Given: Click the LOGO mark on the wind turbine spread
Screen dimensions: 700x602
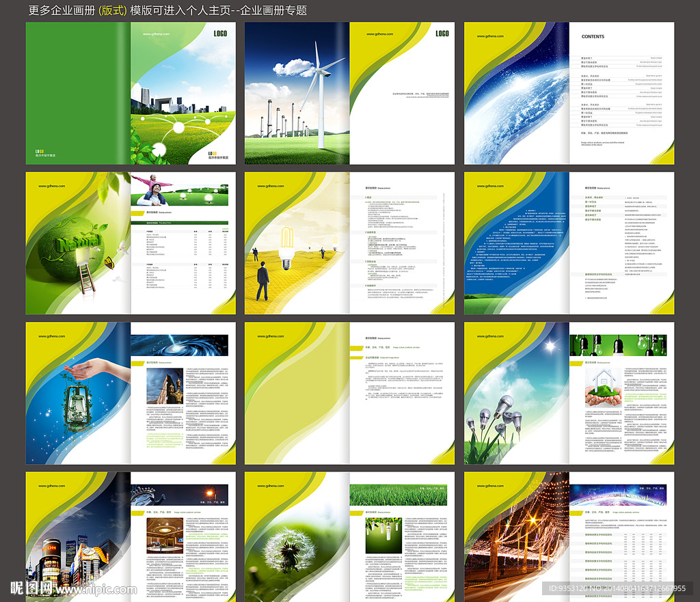Looking at the screenshot, I should (442, 33).
